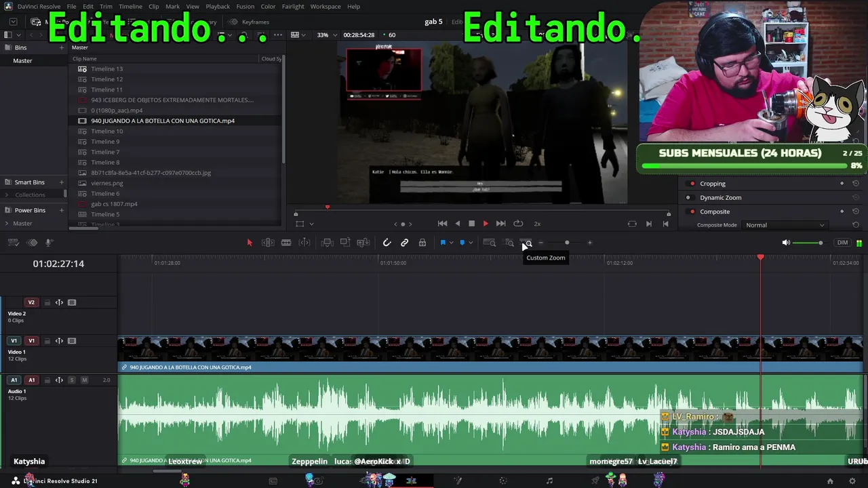This screenshot has width=868, height=488.
Task: Open Project Settings gear icon
Action: 852,481
